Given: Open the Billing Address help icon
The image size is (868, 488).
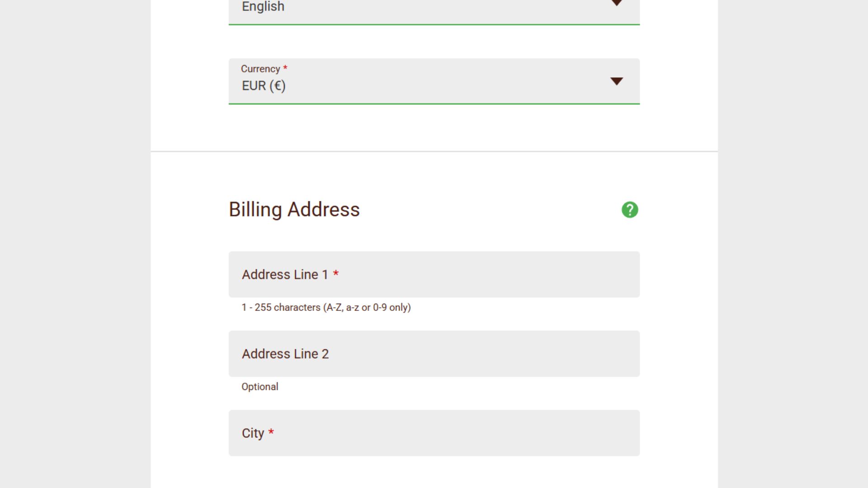Looking at the screenshot, I should tap(630, 210).
